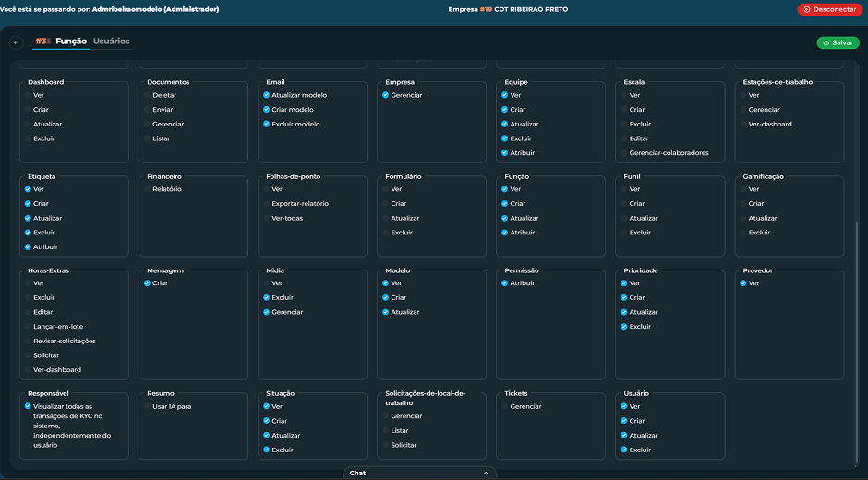Uncheck Empresa Gerenciar permission

point(385,95)
